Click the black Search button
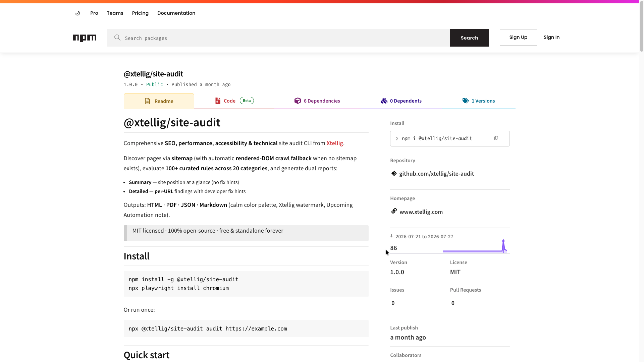The height and width of the screenshot is (362, 644). point(469,38)
